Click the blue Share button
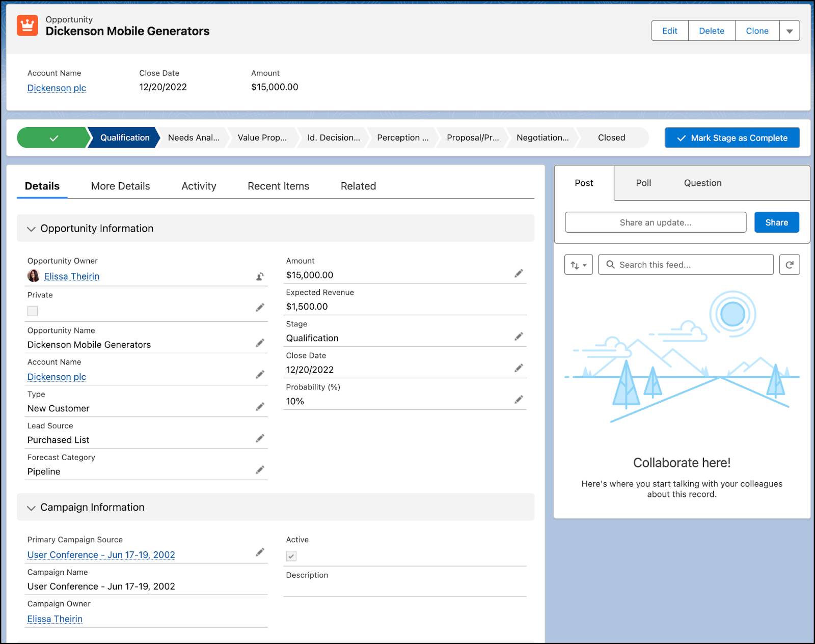Screen dimensions: 815x644 tap(776, 222)
